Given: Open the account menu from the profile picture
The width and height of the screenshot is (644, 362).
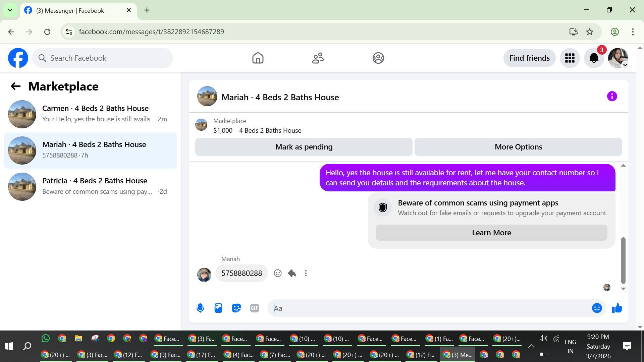Looking at the screenshot, I should pos(618,58).
